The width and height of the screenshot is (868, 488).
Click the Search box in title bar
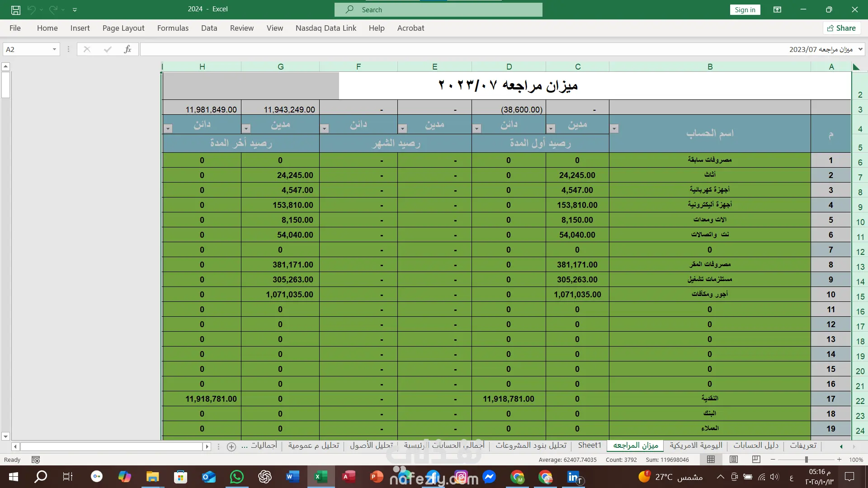coord(438,9)
